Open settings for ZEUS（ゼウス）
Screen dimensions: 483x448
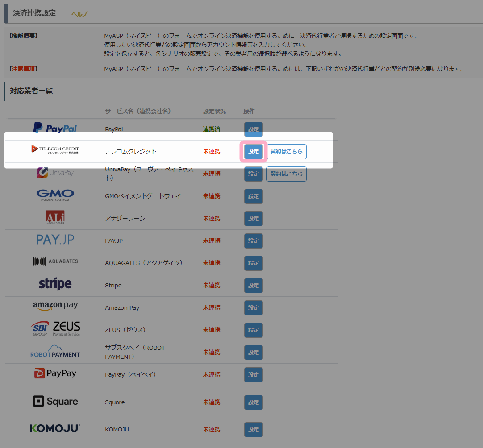[254, 330]
